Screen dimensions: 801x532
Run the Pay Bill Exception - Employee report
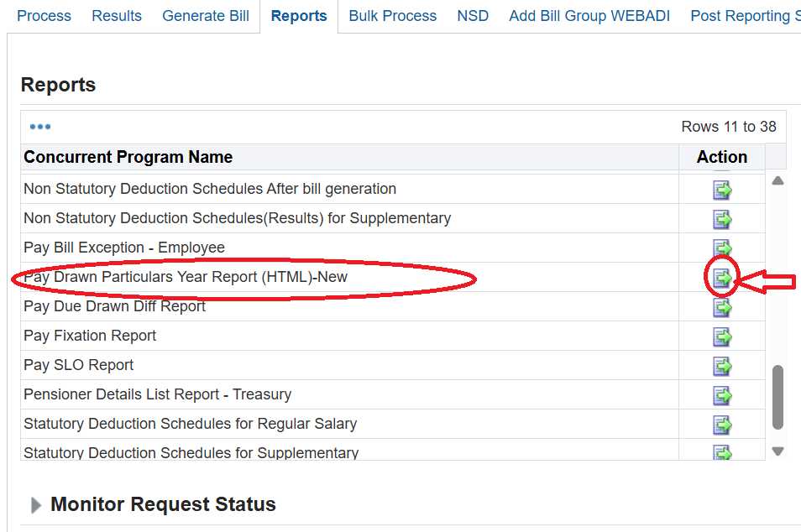tap(722, 248)
